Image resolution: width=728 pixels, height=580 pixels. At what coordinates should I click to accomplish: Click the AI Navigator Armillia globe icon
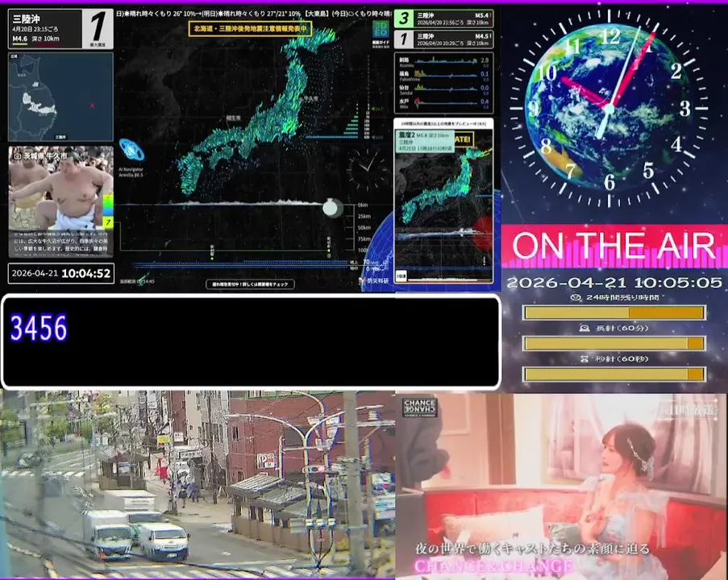coord(131,151)
